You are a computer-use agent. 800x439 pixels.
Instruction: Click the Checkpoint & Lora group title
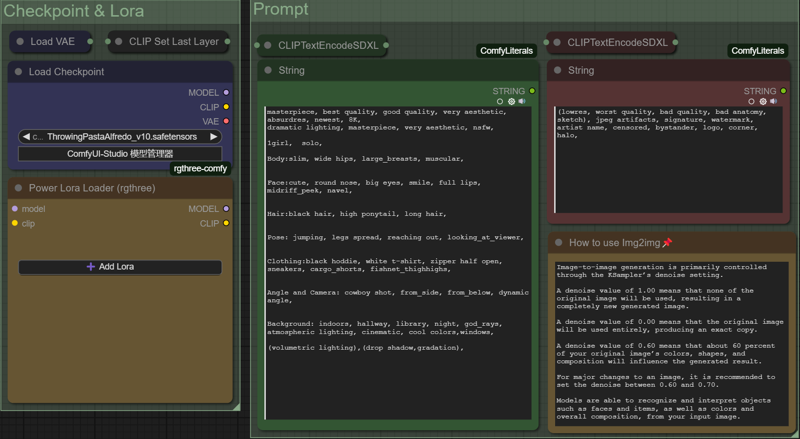tap(74, 11)
